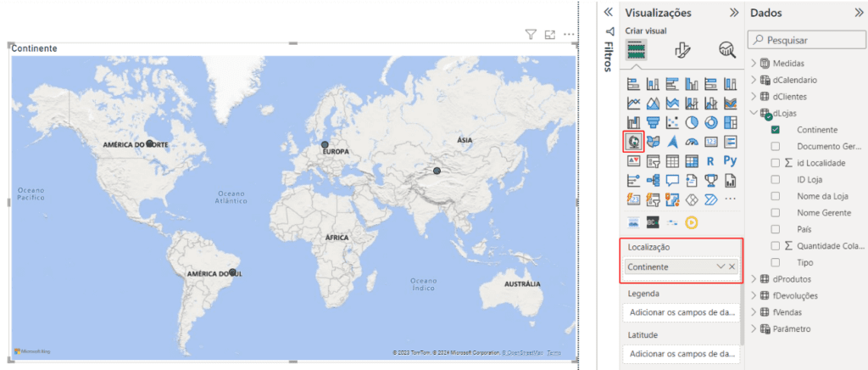
Task: Check the País field
Action: [776, 229]
